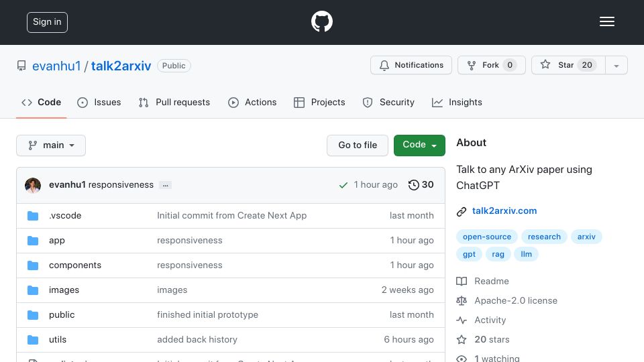Click the star icon beside 20 stars
The height and width of the screenshot is (362, 644).
pyautogui.click(x=462, y=339)
